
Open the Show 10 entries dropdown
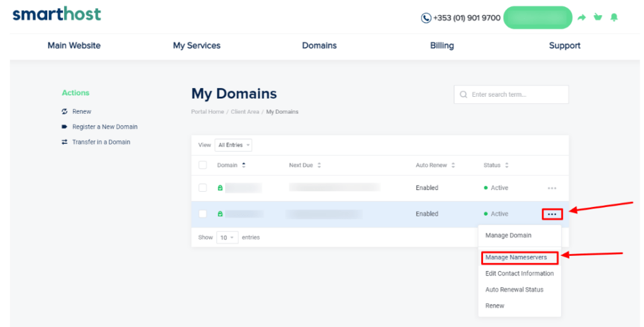pyautogui.click(x=227, y=238)
